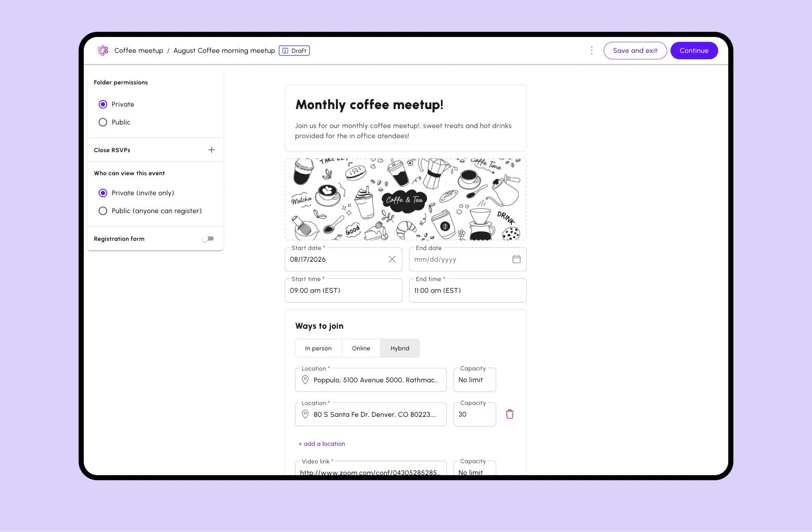Delete the Denver location with trash icon
Screen dimensions: 812x532
tap(510, 414)
